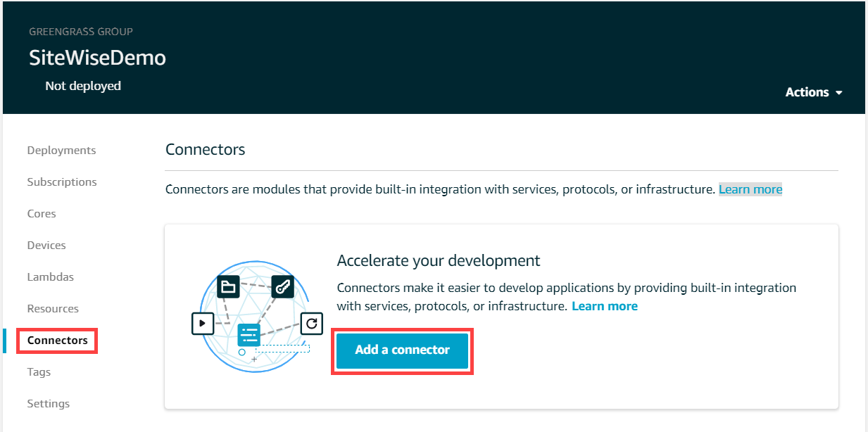Open the Lambdas section

click(50, 277)
